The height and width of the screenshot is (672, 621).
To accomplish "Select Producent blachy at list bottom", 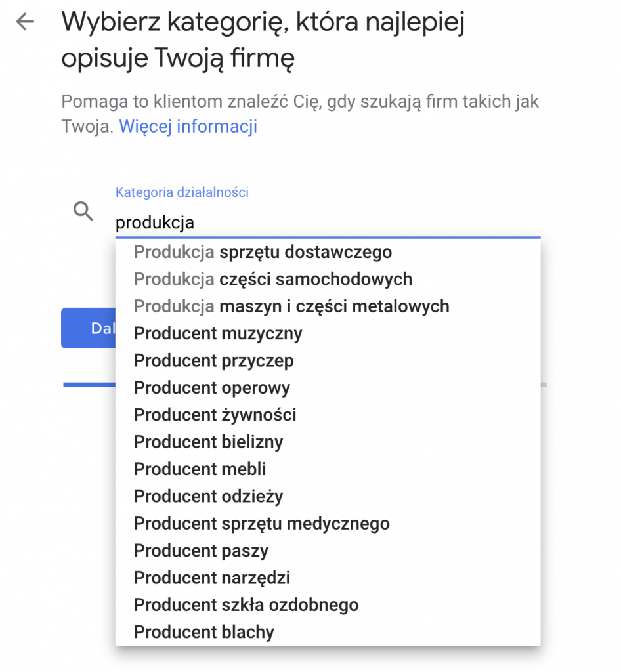I will click(x=203, y=633).
